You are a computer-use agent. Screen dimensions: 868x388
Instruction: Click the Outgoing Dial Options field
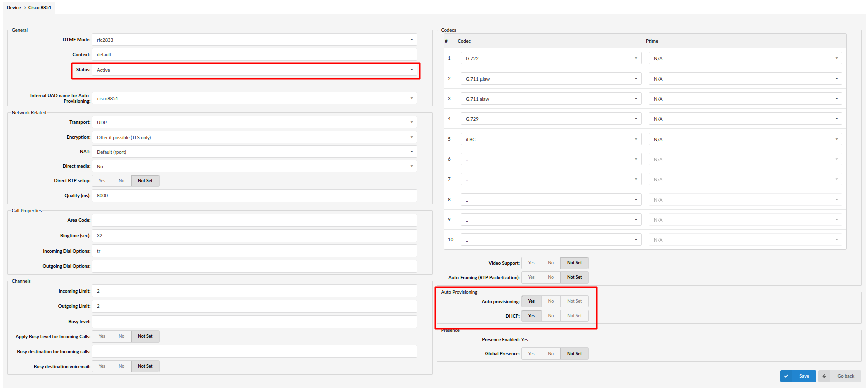pyautogui.click(x=254, y=266)
